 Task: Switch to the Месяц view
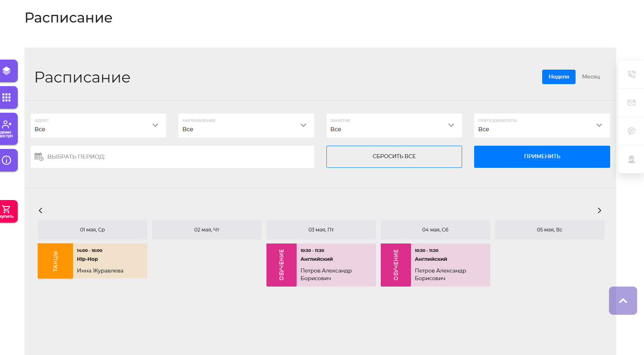pos(590,77)
